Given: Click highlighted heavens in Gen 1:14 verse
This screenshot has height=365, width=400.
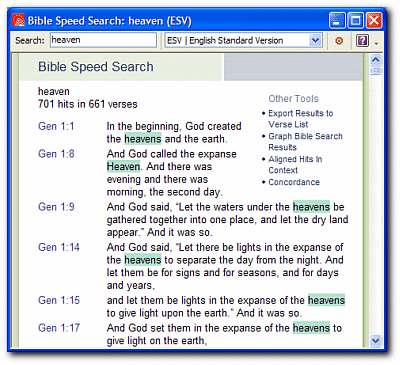Looking at the screenshot, I should coord(143,260).
